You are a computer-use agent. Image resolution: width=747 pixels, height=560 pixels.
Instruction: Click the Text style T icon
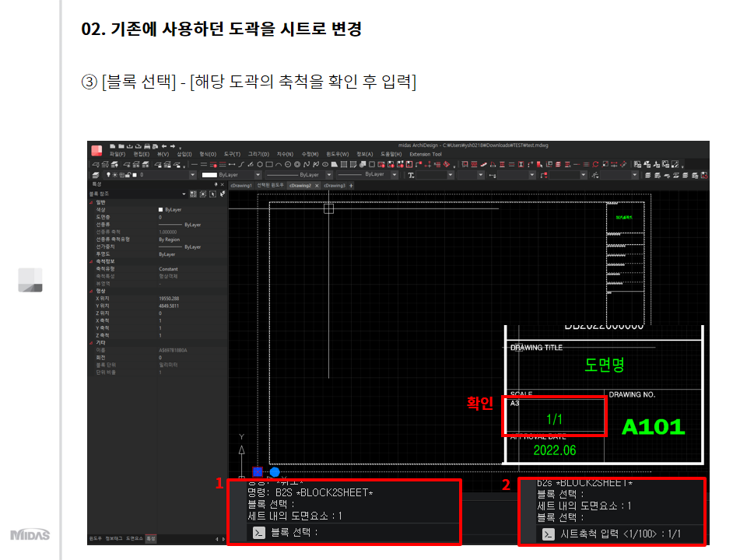click(411, 175)
